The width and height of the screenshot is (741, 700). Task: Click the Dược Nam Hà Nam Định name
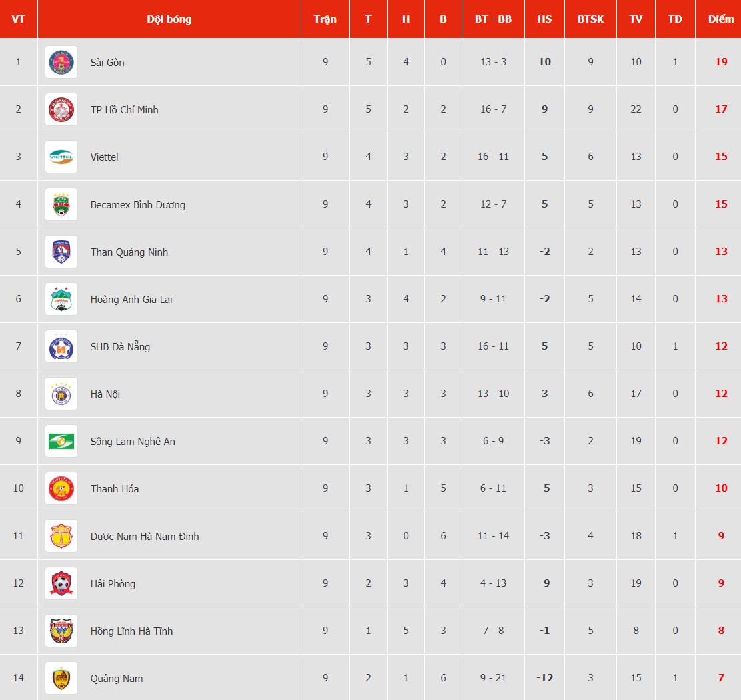click(145, 537)
